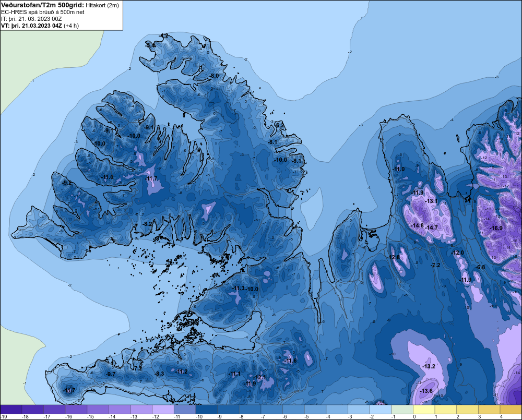Click the legend swatch between -10 and -9
Image resolution: width=522 pixels, height=420 pixels.
206,410
